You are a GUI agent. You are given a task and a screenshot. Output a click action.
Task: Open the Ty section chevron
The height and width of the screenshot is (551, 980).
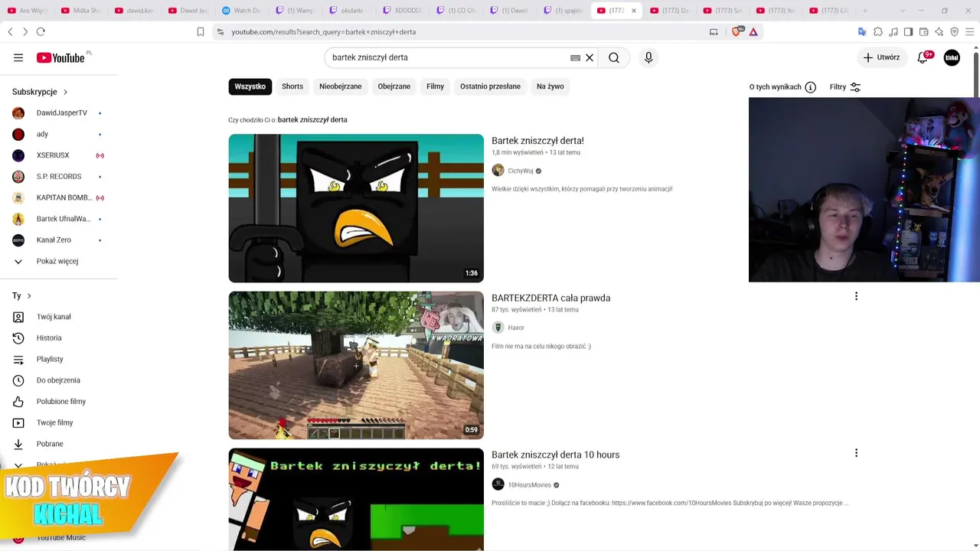coord(29,296)
